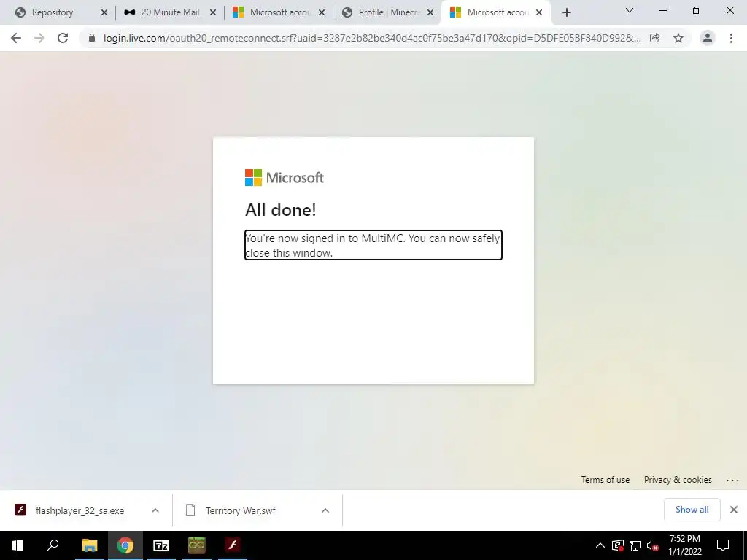This screenshot has width=747, height=560.
Task: Go back to the previous page
Action: pos(16,38)
